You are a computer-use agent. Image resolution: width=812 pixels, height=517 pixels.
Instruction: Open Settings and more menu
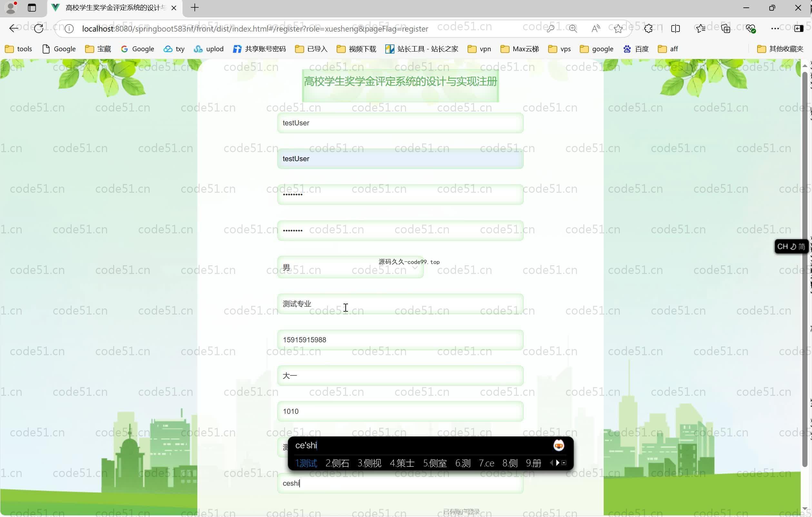pyautogui.click(x=775, y=29)
